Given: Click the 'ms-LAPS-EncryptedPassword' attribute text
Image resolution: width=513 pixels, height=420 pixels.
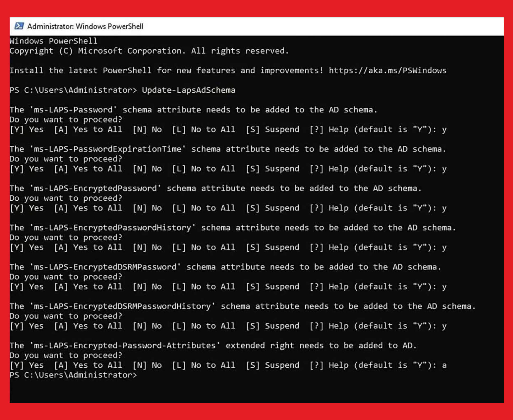Looking at the screenshot, I should [x=95, y=188].
